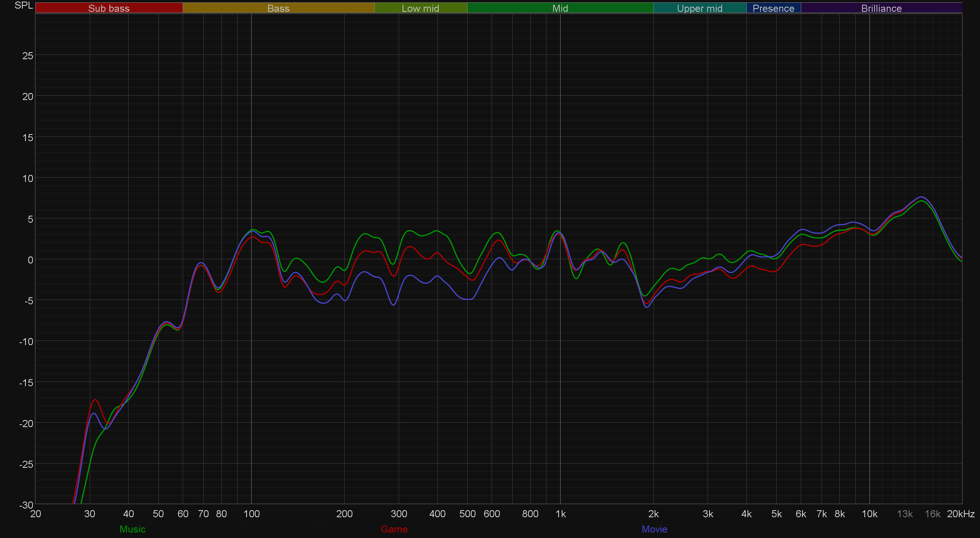980x538 pixels.
Task: Click the 20kHz axis label
Action: click(x=960, y=514)
